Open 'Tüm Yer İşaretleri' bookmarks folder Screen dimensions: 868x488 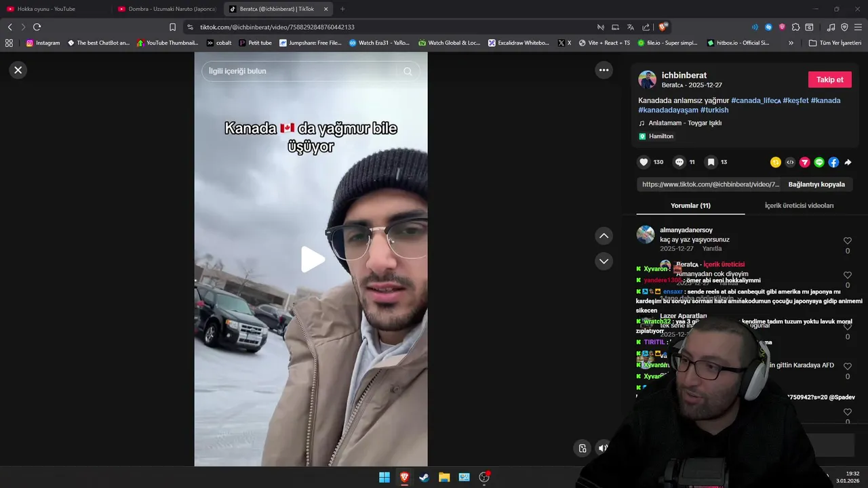[x=835, y=43]
